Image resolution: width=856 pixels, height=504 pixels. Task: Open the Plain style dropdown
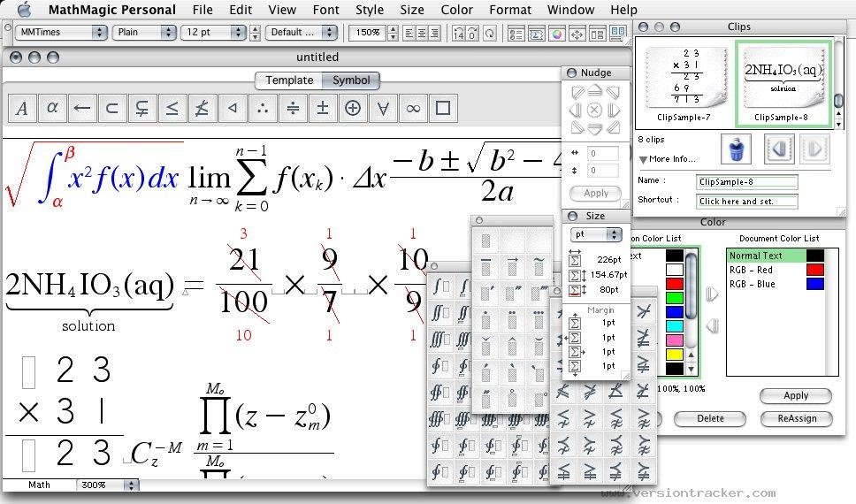click(x=145, y=32)
